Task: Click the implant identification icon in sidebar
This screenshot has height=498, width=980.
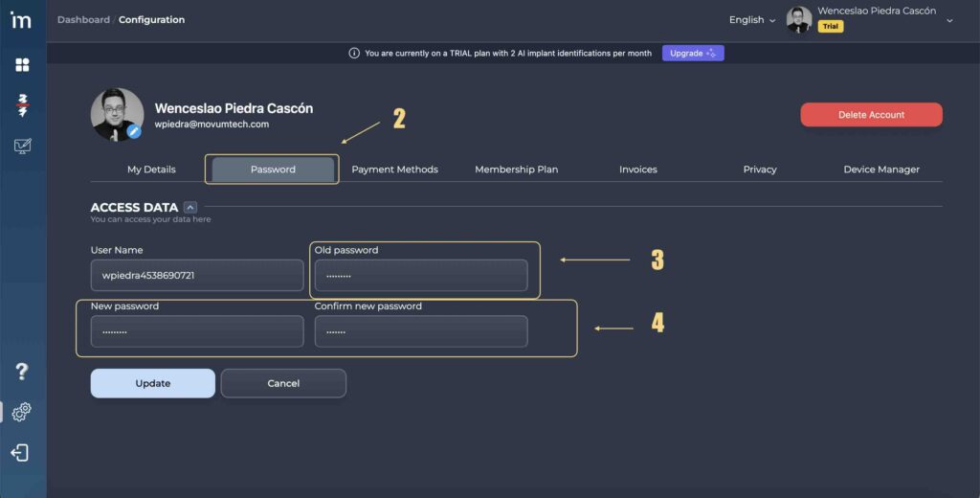Action: pos(22,105)
